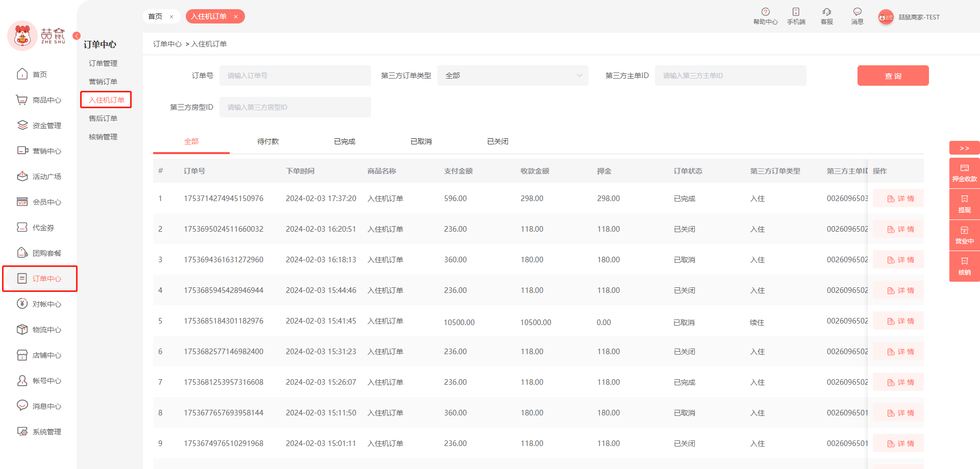The width and height of the screenshot is (980, 469).
Task: Open 订单中心 icon in sidebar
Action: click(22, 278)
